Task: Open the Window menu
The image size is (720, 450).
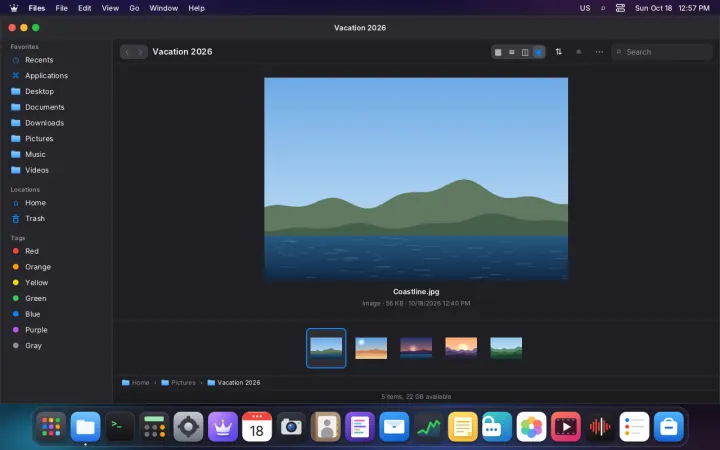Action: point(163,8)
